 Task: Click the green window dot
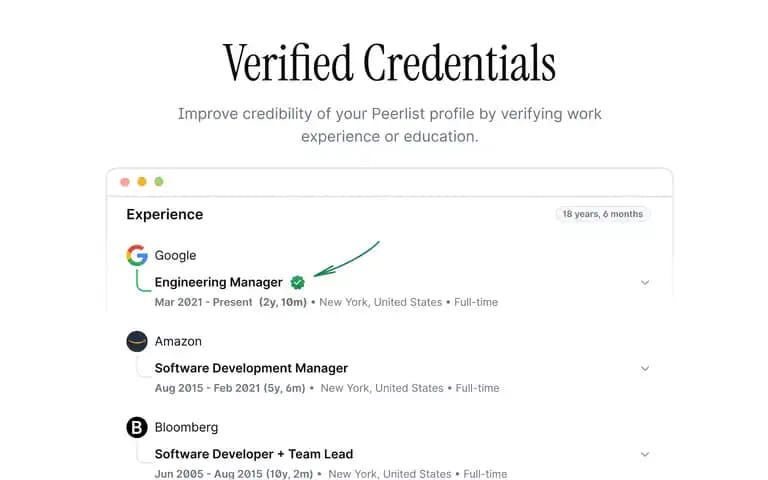point(159,182)
